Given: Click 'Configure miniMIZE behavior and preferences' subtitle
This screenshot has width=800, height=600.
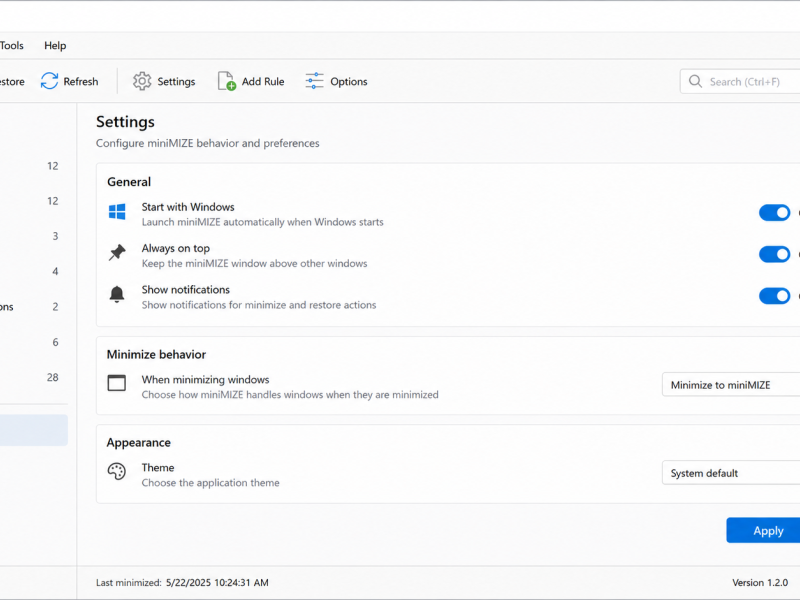Looking at the screenshot, I should [208, 143].
